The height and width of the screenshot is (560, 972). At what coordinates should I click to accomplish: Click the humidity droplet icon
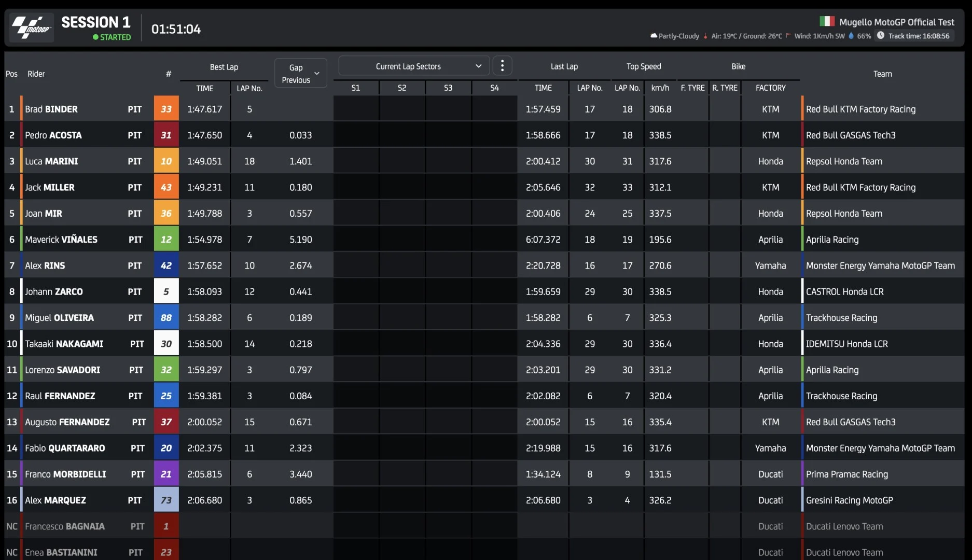click(851, 36)
